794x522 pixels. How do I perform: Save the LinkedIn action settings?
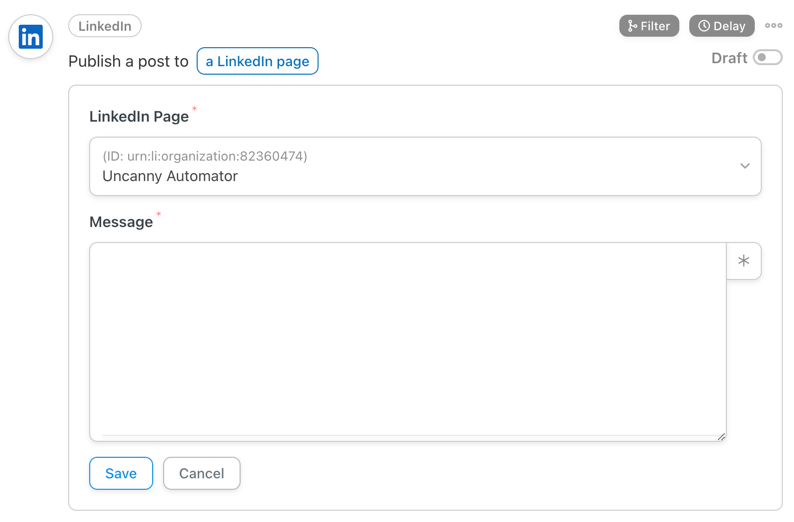121,473
